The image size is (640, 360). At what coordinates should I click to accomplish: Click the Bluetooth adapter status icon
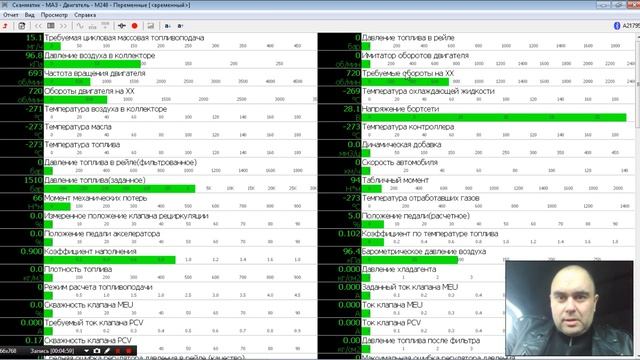click(x=617, y=26)
